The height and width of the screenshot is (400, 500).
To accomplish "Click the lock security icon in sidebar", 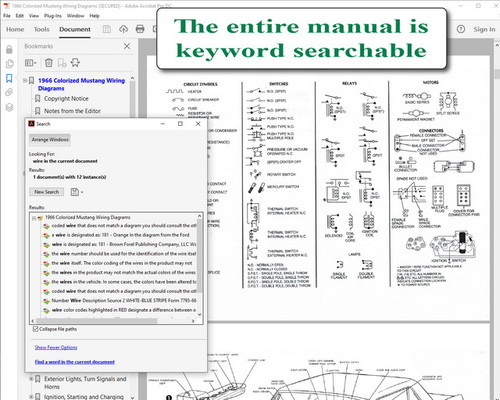I will (x=9, y=49).
